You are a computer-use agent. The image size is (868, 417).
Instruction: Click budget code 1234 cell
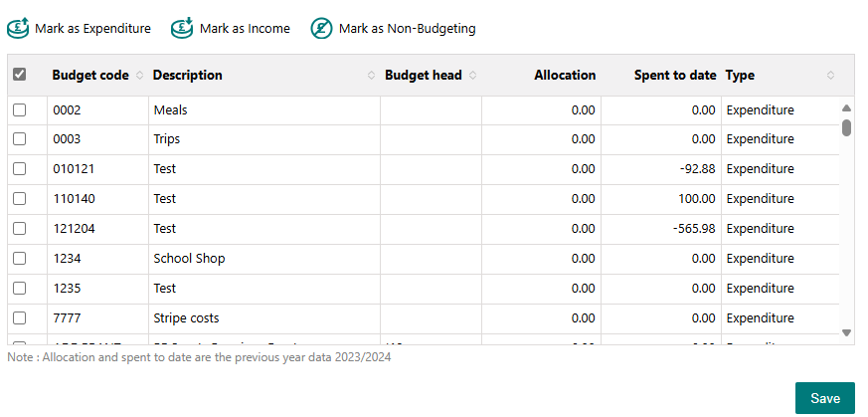point(98,259)
